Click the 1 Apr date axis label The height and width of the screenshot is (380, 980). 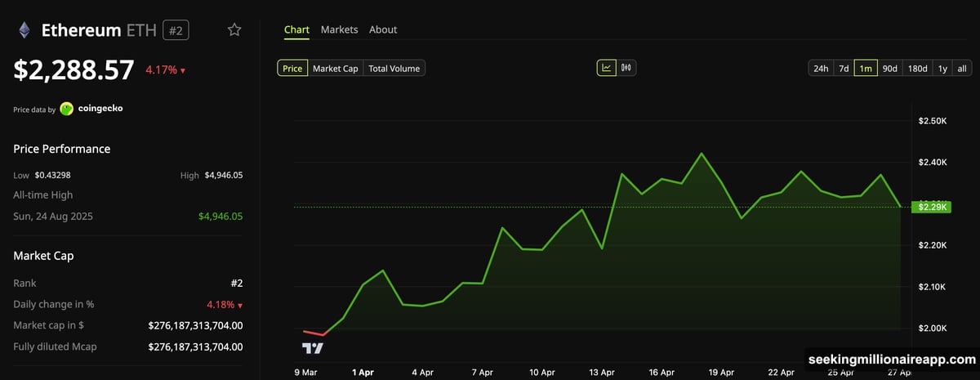pyautogui.click(x=363, y=372)
